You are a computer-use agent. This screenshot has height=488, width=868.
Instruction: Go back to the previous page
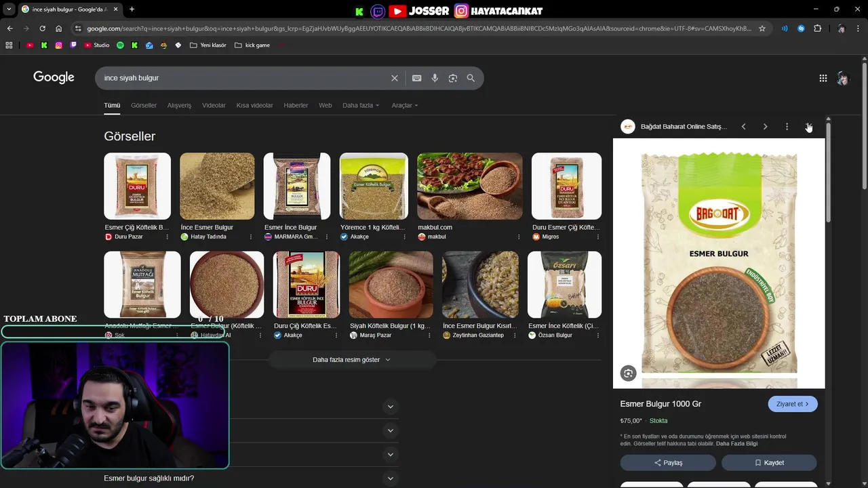(9, 28)
